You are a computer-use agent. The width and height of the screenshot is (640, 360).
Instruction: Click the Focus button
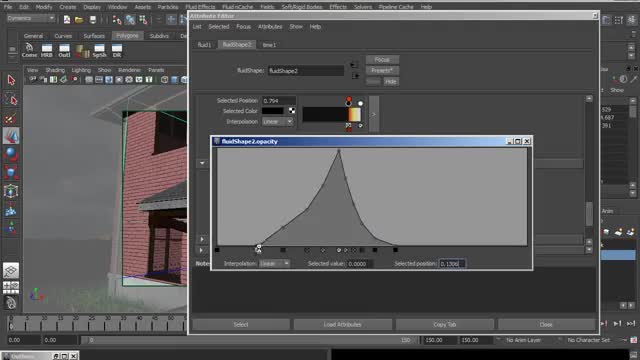pyautogui.click(x=382, y=60)
